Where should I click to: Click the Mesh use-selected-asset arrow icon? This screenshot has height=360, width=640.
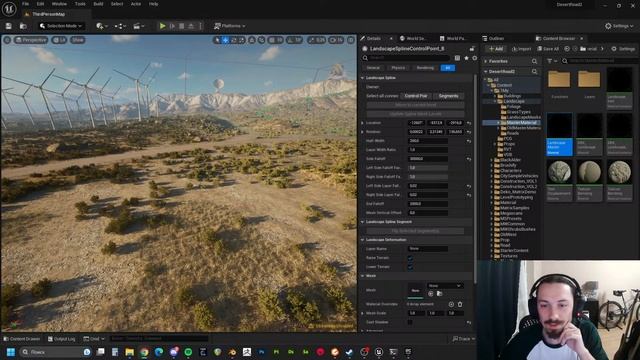click(431, 294)
